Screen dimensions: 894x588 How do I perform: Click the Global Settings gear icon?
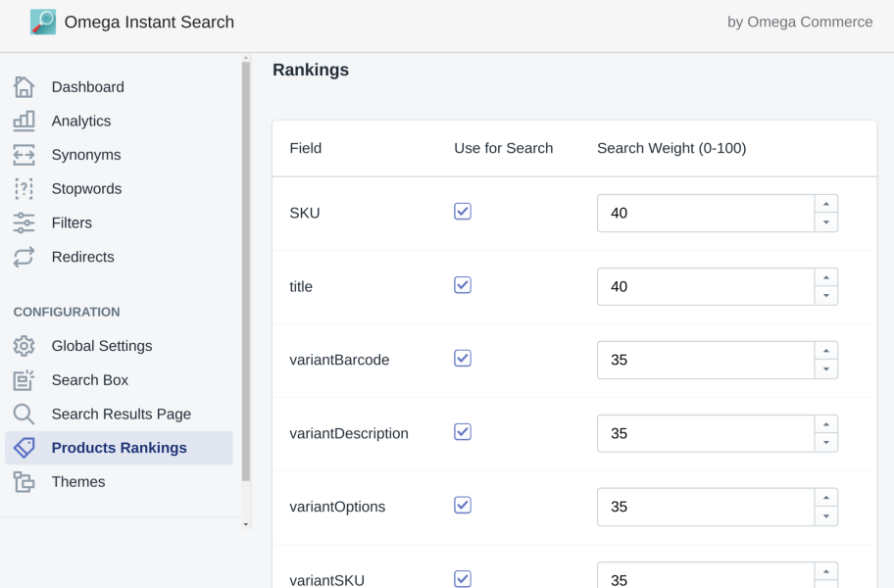pos(24,346)
